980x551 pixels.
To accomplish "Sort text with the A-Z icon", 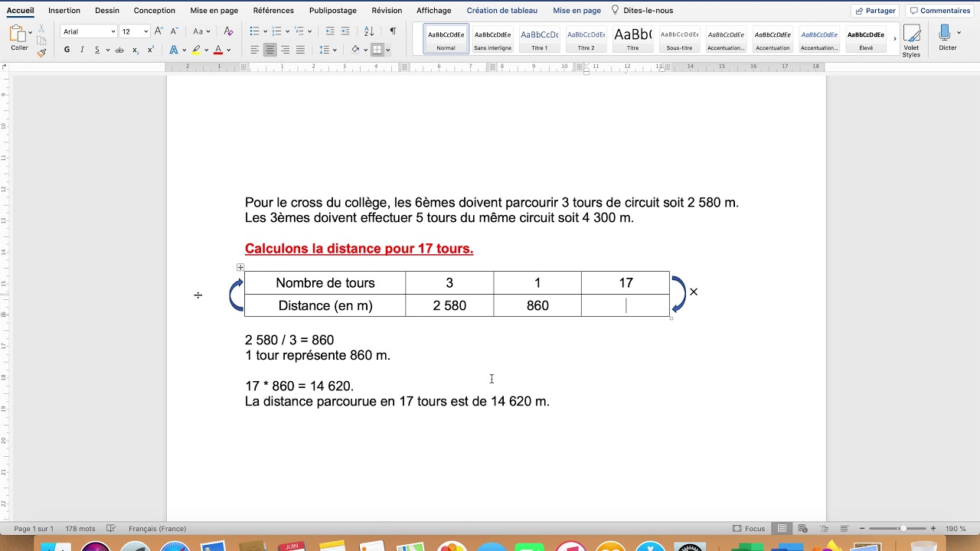I will click(x=369, y=31).
